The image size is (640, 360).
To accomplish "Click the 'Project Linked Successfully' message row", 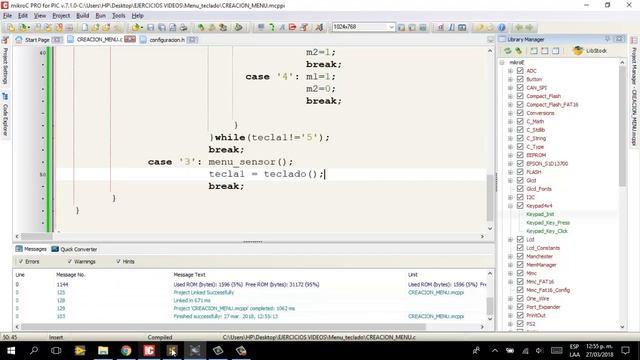I will pos(252,292).
